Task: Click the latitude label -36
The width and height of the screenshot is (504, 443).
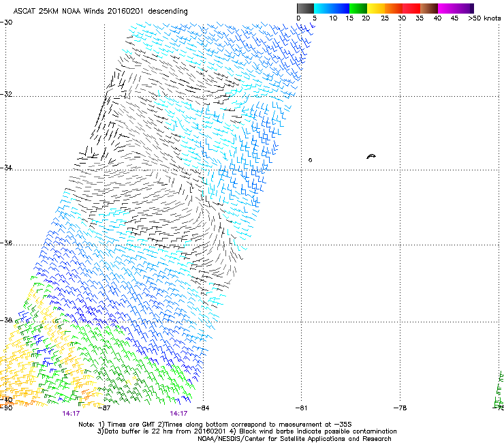Action: [6, 243]
